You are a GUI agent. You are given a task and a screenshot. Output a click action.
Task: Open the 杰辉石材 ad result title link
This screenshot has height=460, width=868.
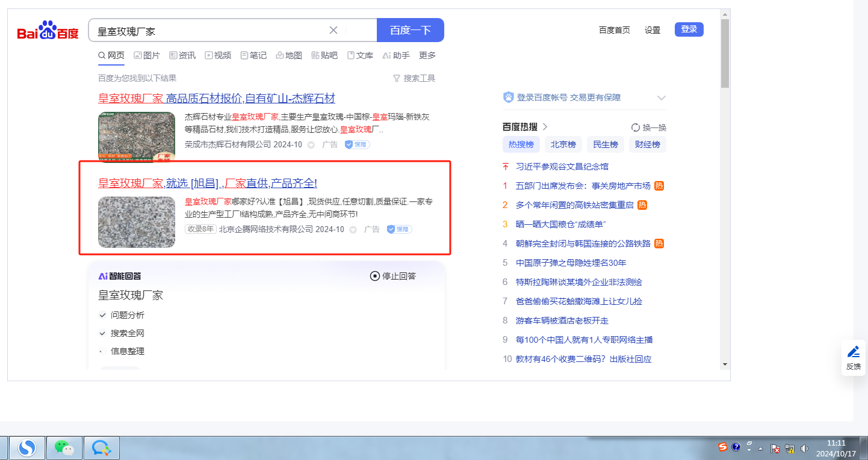tap(217, 99)
